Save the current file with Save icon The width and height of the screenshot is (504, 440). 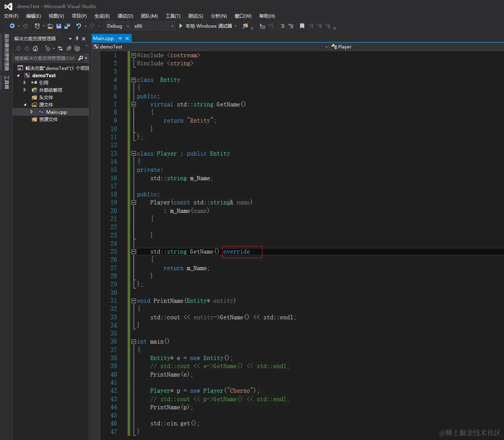tap(59, 26)
